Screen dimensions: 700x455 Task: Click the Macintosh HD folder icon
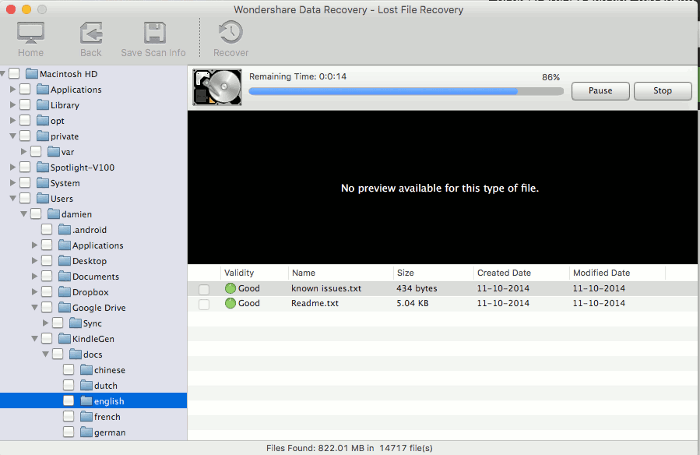[32, 74]
